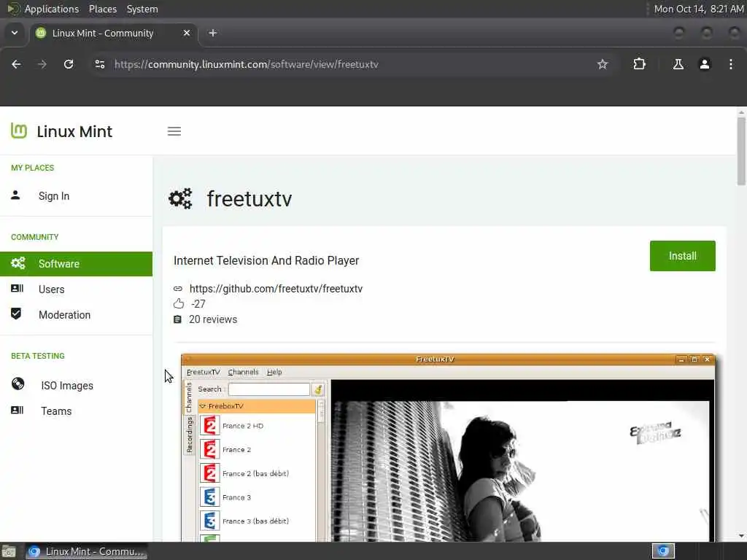Click the Software gears icon in sidebar
This screenshot has width=747, height=560.
[18, 262]
